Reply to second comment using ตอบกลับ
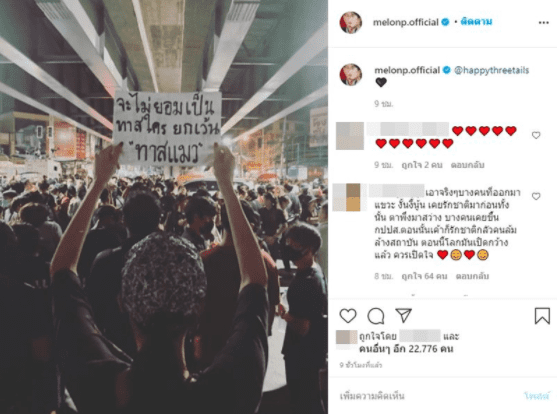The height and width of the screenshot is (414, 559). [x=472, y=276]
